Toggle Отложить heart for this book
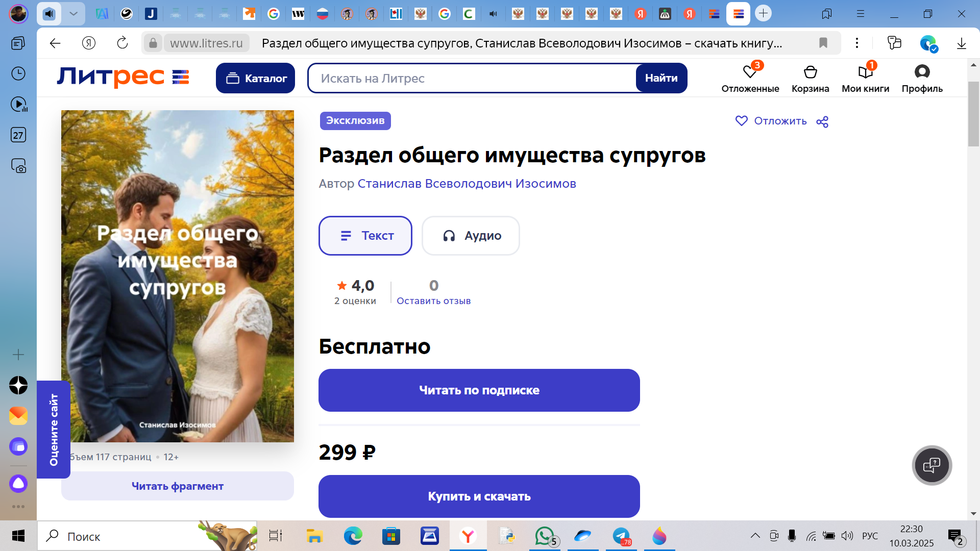 point(742,121)
